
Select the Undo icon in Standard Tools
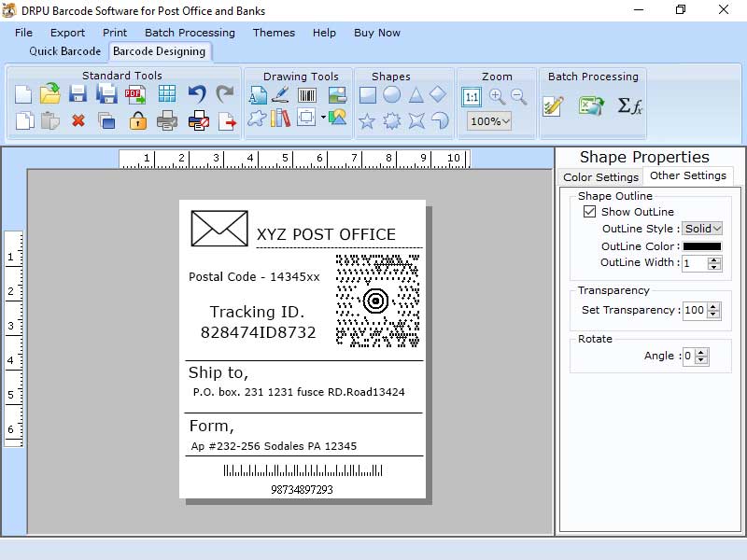pyautogui.click(x=196, y=93)
